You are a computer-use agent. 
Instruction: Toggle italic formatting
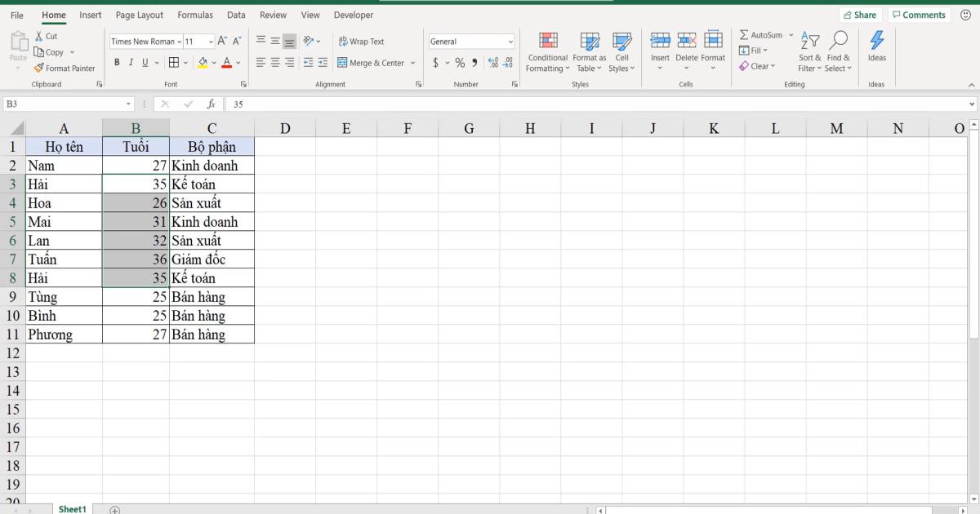131,61
